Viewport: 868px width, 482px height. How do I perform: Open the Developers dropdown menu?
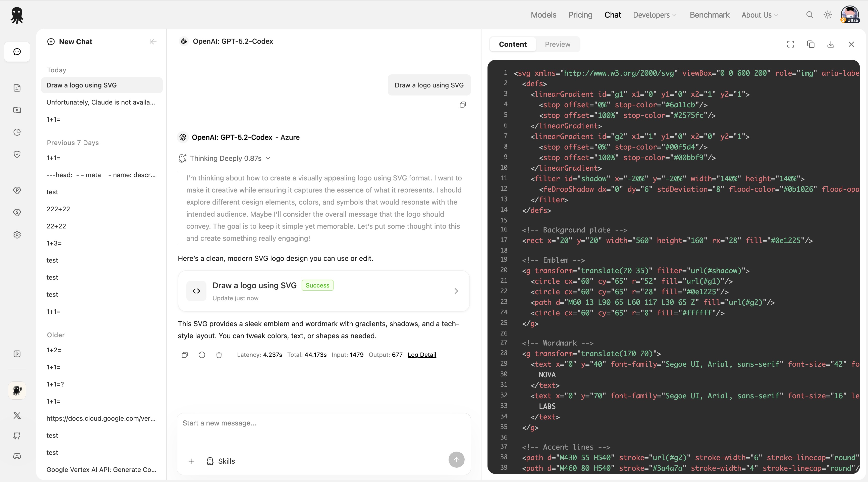654,15
